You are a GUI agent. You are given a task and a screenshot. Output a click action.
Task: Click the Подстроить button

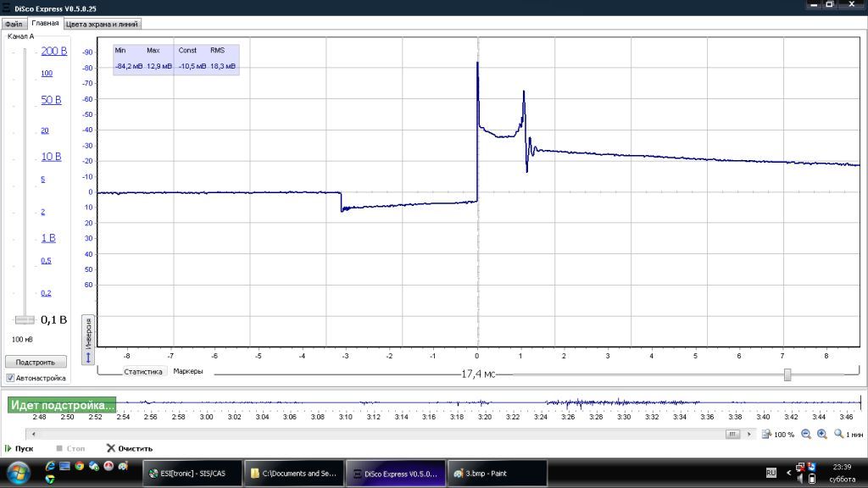click(x=36, y=362)
